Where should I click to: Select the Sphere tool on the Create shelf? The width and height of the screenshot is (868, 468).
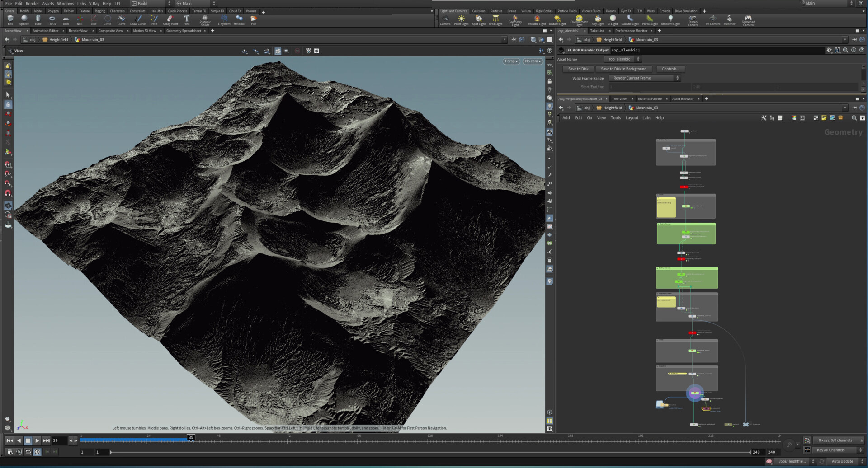click(24, 19)
